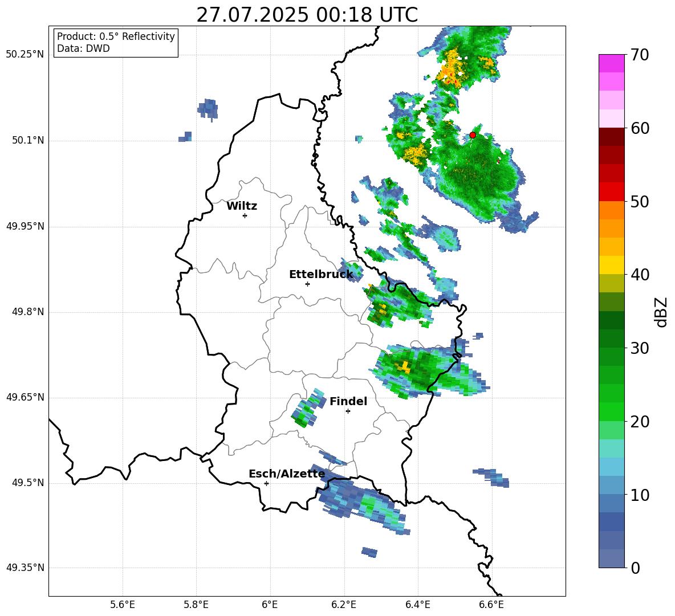Screen dimensions: 675x616
Task: Click the 50.25°N latitude label
Action: point(25,55)
